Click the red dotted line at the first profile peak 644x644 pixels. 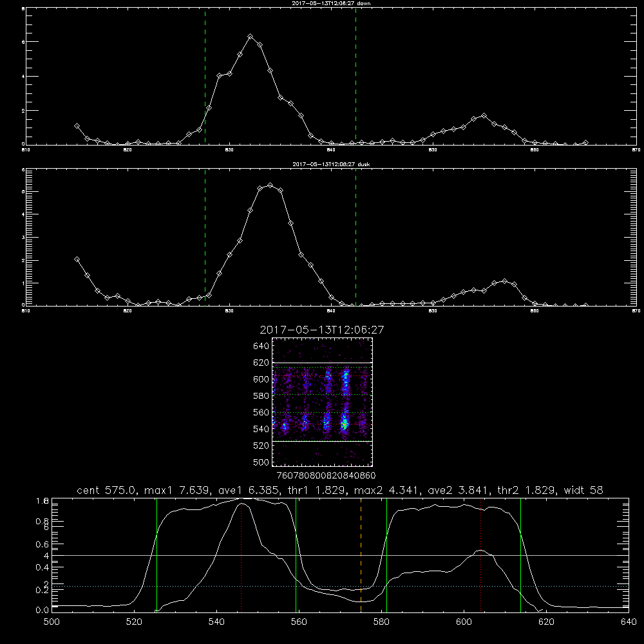point(241,555)
